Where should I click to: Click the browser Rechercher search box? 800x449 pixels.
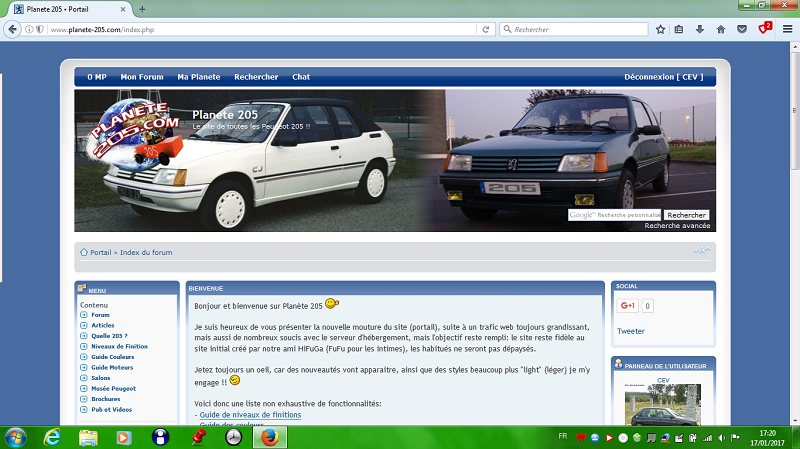tap(574, 30)
